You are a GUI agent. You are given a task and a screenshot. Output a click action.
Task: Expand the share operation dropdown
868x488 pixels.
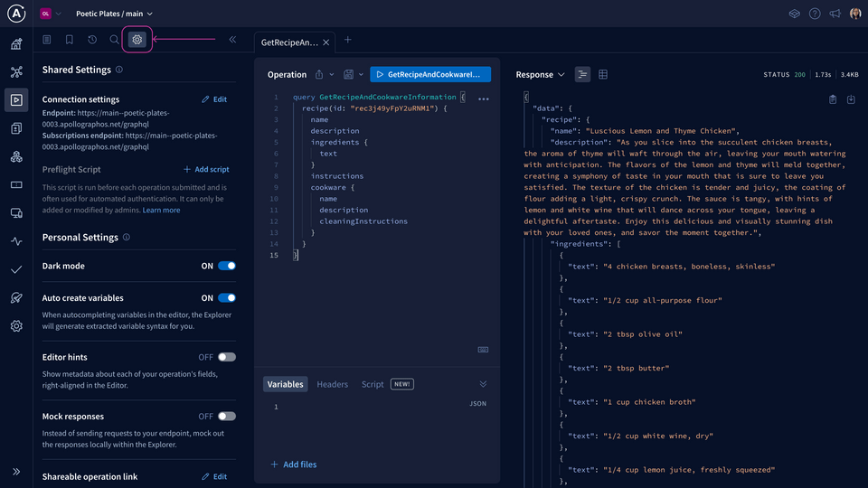[332, 74]
